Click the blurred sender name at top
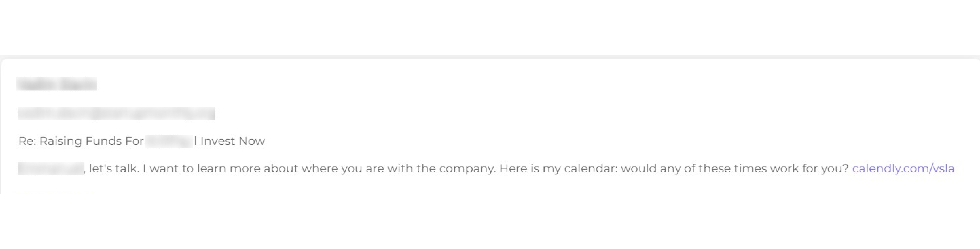This screenshot has width=980, height=249. pos(56,84)
